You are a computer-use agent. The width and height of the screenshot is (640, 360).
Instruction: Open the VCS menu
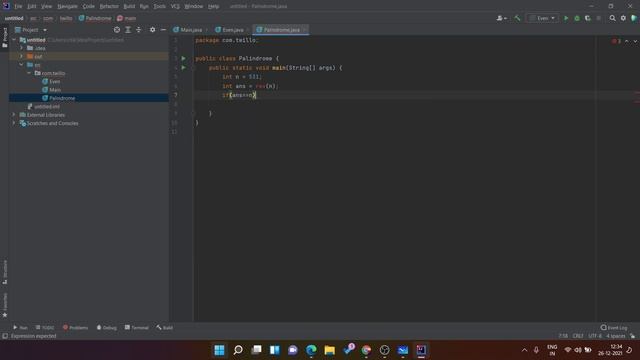[x=175, y=7]
